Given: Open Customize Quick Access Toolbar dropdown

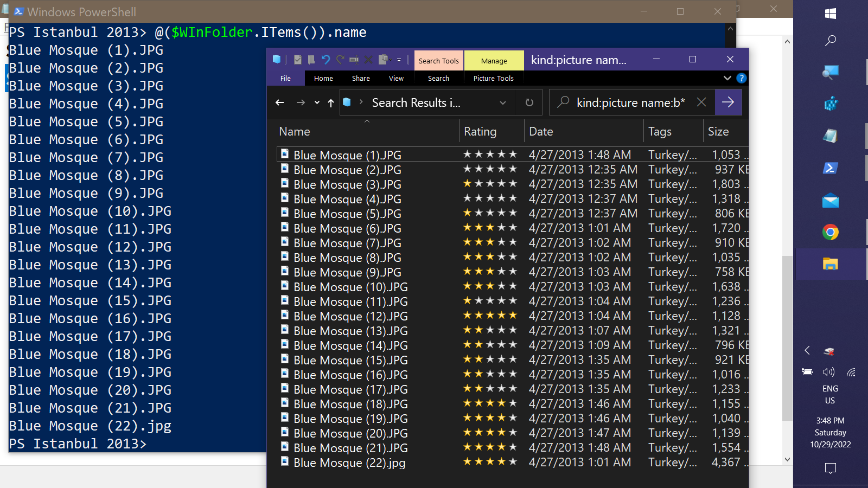Looking at the screenshot, I should tap(399, 60).
